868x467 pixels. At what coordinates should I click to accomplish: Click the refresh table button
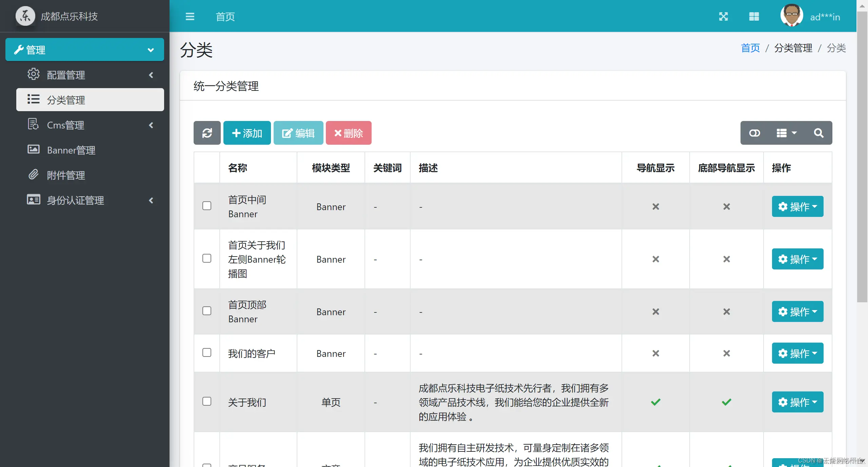[x=207, y=133]
